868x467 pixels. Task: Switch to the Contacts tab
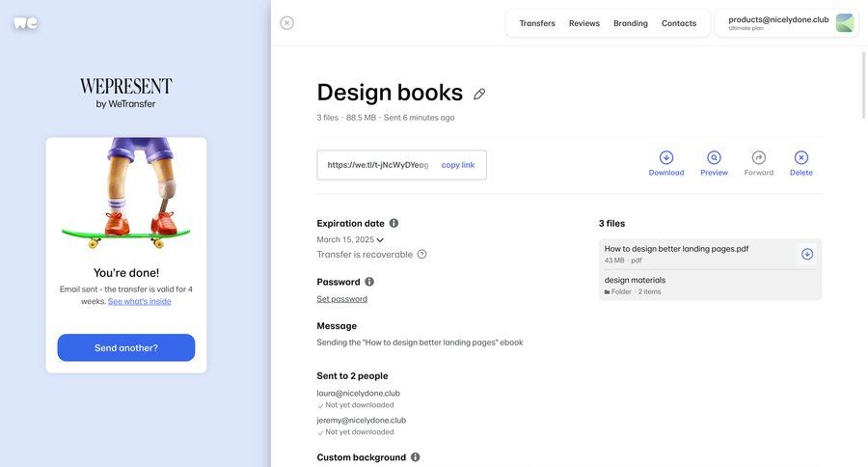click(x=679, y=23)
